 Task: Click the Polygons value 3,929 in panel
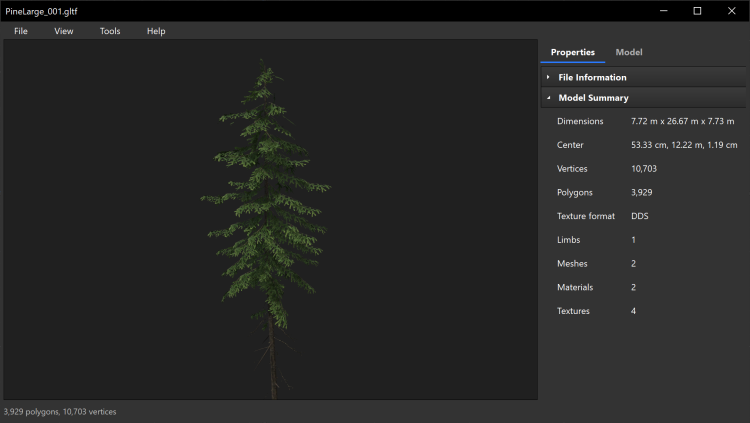(641, 192)
